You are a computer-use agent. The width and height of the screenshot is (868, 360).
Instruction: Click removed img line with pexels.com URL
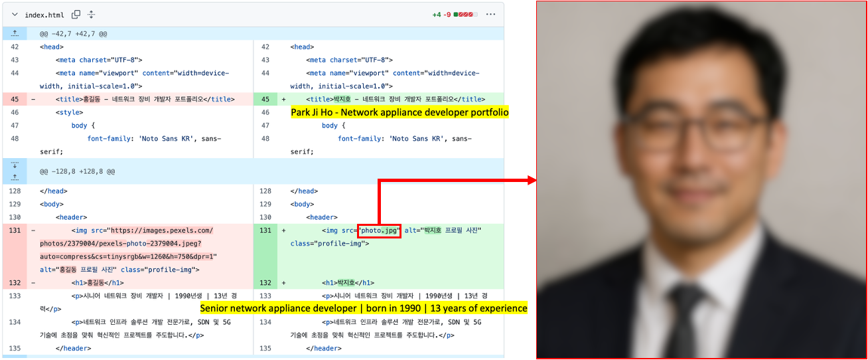(140, 250)
